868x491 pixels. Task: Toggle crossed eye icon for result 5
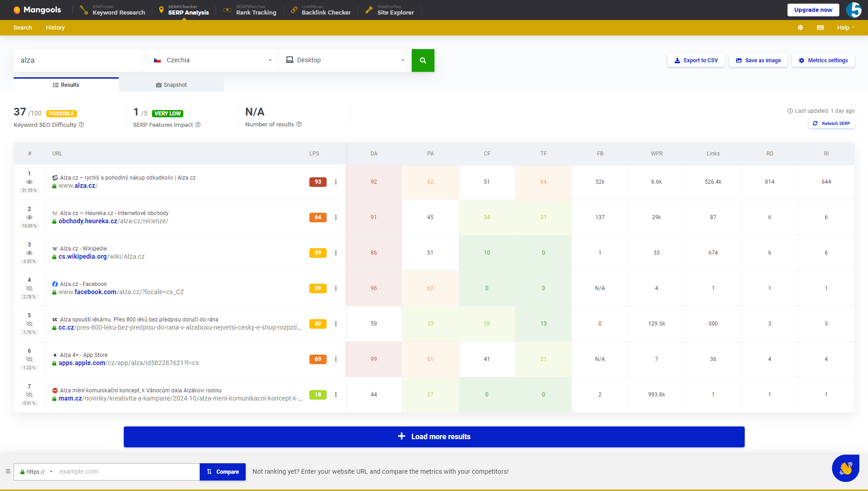pos(30,324)
